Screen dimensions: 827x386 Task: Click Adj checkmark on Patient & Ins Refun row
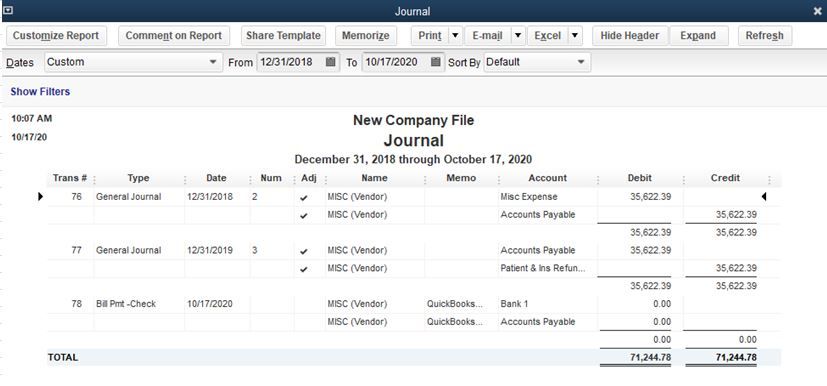tap(303, 269)
